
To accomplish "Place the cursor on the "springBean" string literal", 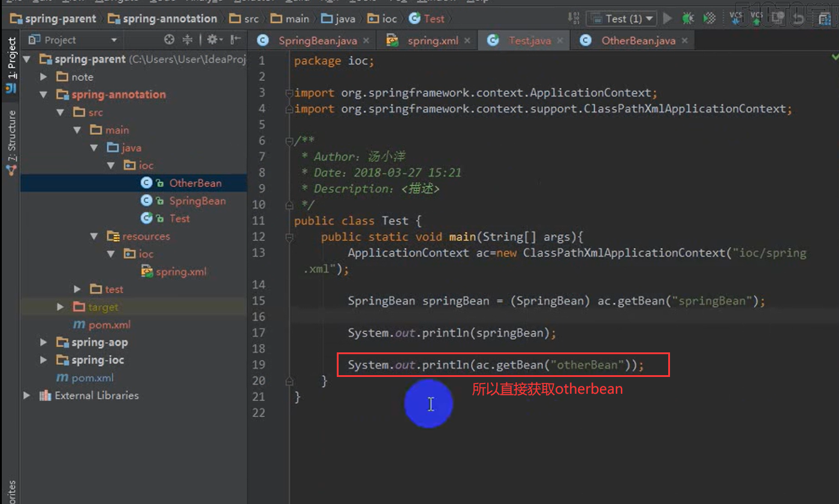I will click(711, 300).
